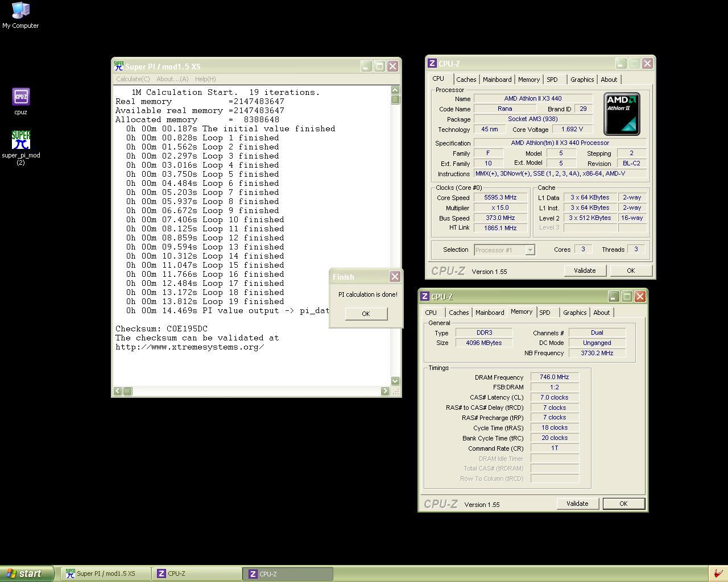Click Validate in the upper CPU-Z window
728x582 pixels.
point(585,271)
